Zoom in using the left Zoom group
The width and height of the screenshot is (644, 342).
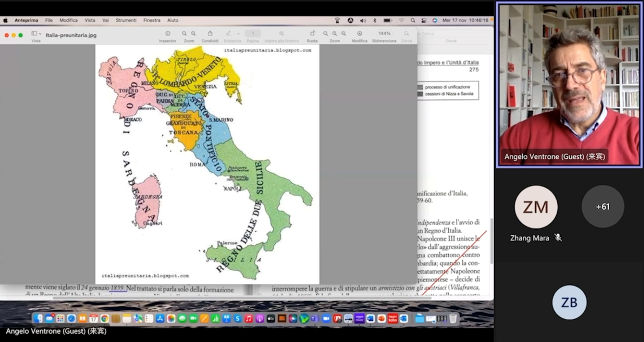click(x=193, y=34)
